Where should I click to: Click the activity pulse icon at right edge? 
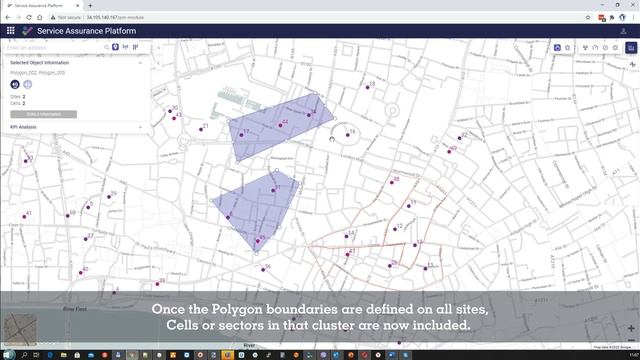click(633, 64)
